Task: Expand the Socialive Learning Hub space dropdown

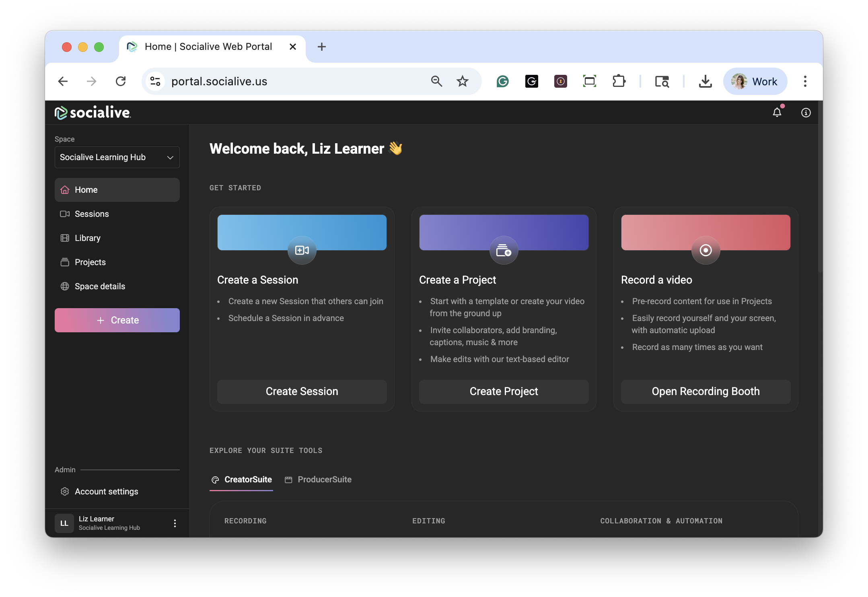Action: [117, 157]
